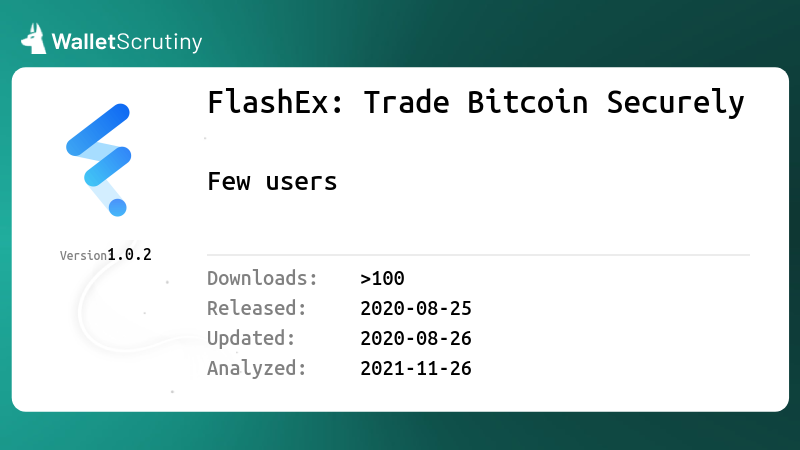This screenshot has width=800, height=450.
Task: Click the word Securely in the title
Action: [x=676, y=104]
